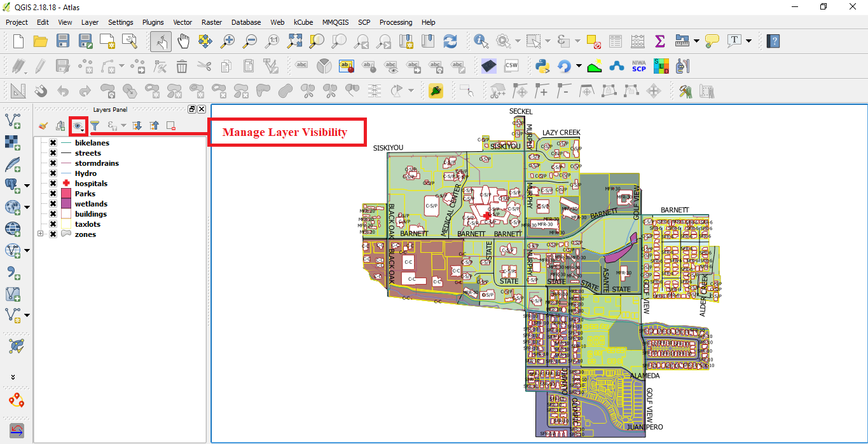Image resolution: width=868 pixels, height=444 pixels.
Task: Toggle visibility checkbox for hospitals layer
Action: 53,184
